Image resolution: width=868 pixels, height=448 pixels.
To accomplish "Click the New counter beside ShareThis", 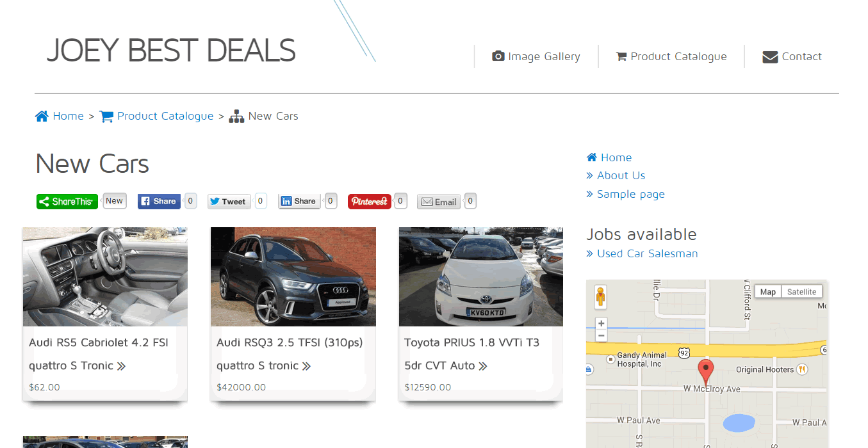I will 115,201.
